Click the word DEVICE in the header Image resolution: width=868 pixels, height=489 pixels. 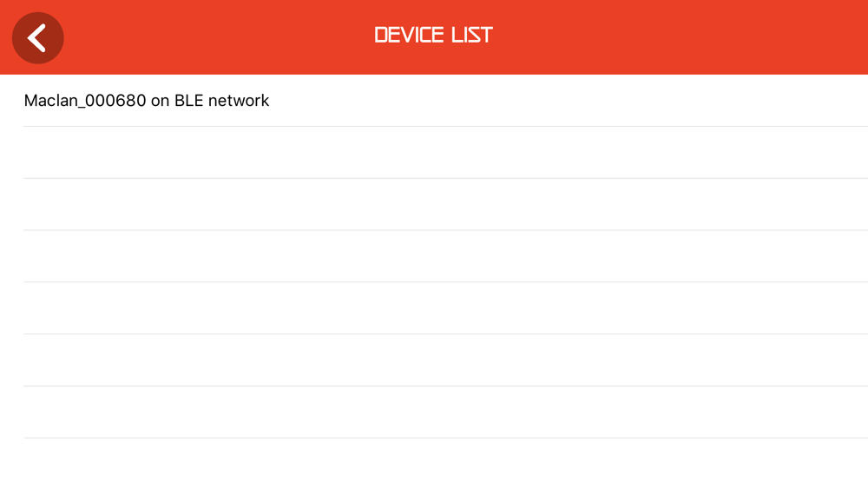tap(410, 36)
